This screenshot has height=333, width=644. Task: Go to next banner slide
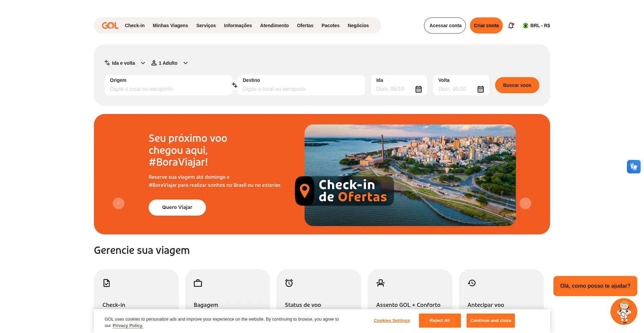pos(525,203)
